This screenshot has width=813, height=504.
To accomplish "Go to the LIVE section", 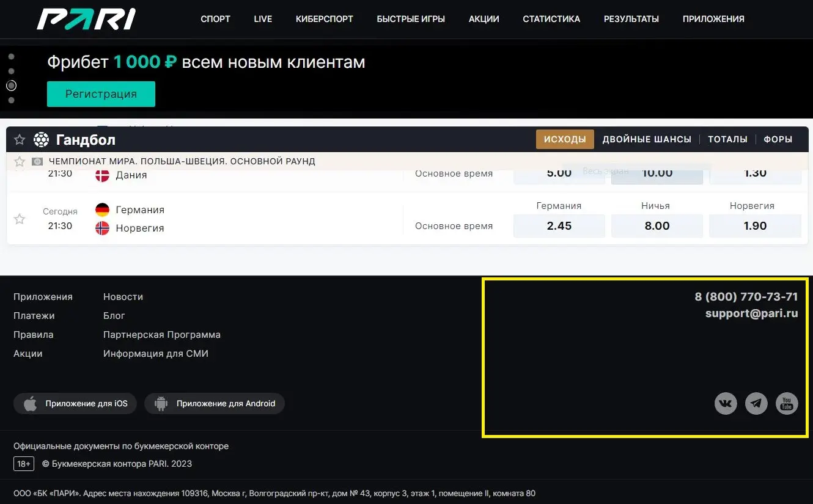I will pyautogui.click(x=263, y=19).
